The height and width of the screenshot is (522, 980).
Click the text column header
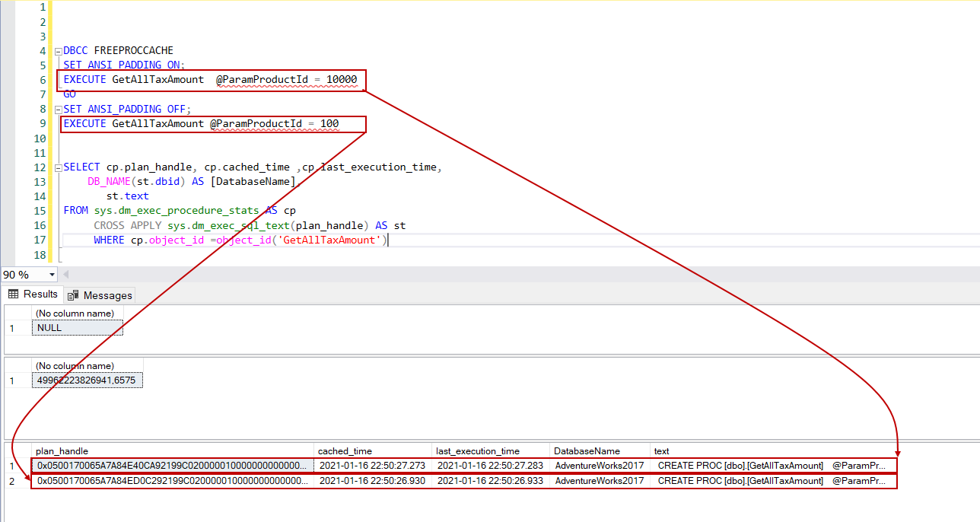pos(775,451)
